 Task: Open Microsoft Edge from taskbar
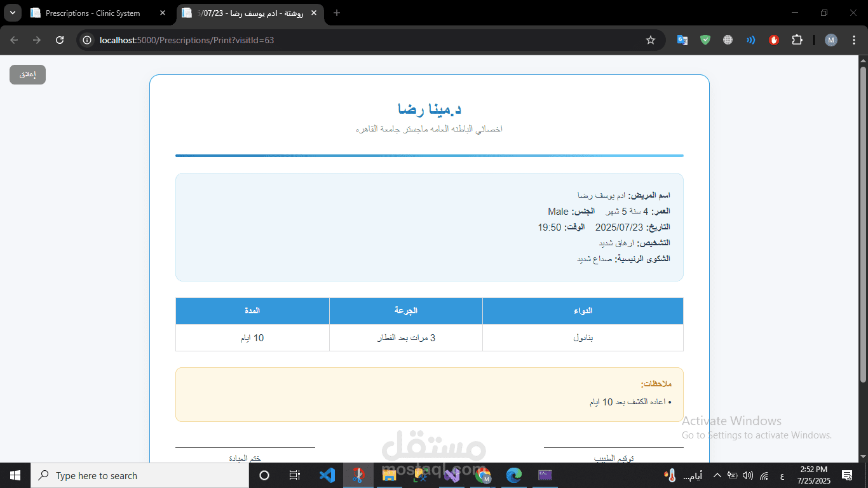point(514,475)
